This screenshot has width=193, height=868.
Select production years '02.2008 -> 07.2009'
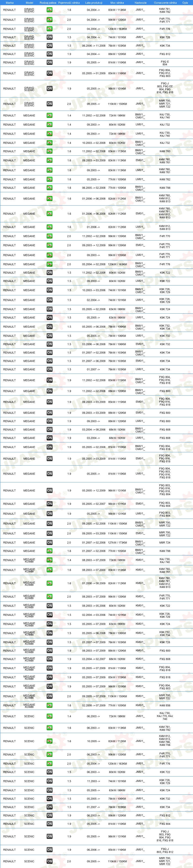click(94, 706)
